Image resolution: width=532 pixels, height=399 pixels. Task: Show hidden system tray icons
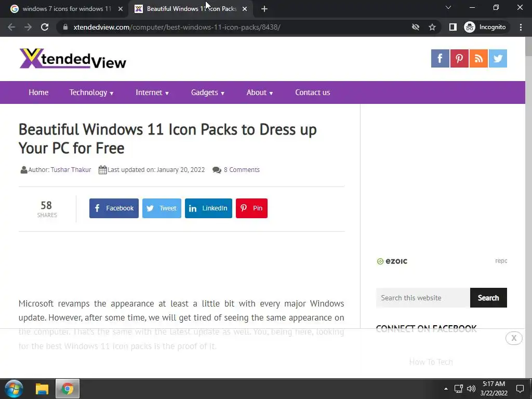446,389
